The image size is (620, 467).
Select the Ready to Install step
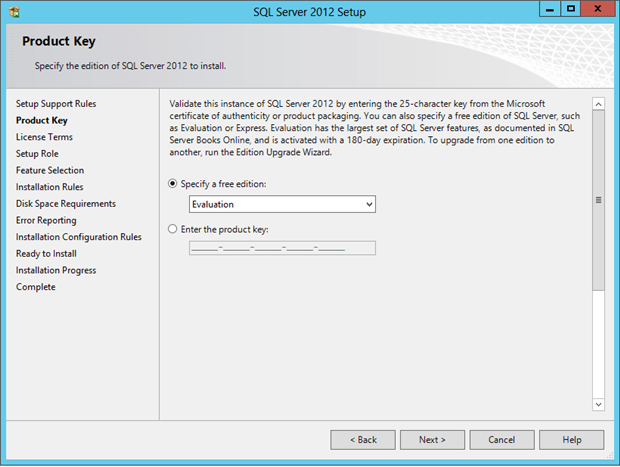[x=46, y=253]
